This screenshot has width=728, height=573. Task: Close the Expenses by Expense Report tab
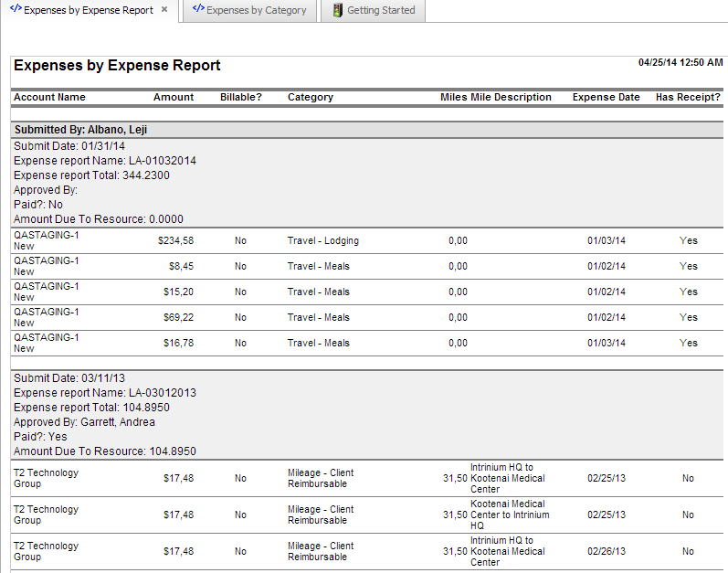coord(164,10)
